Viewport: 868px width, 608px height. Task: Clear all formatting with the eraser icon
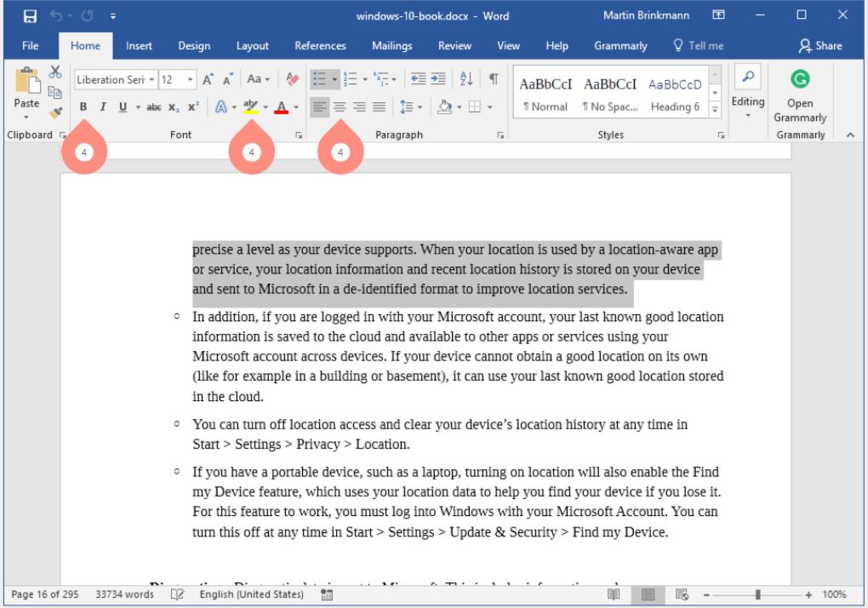point(293,79)
